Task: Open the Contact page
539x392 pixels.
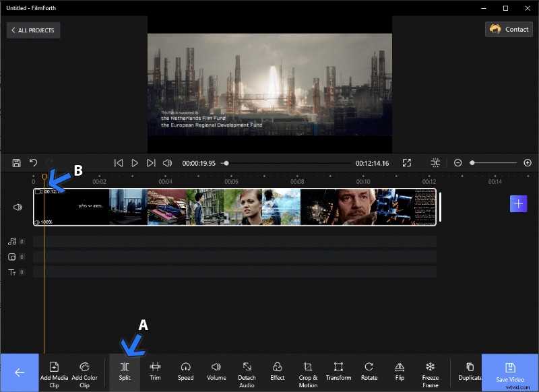Action: pos(509,29)
